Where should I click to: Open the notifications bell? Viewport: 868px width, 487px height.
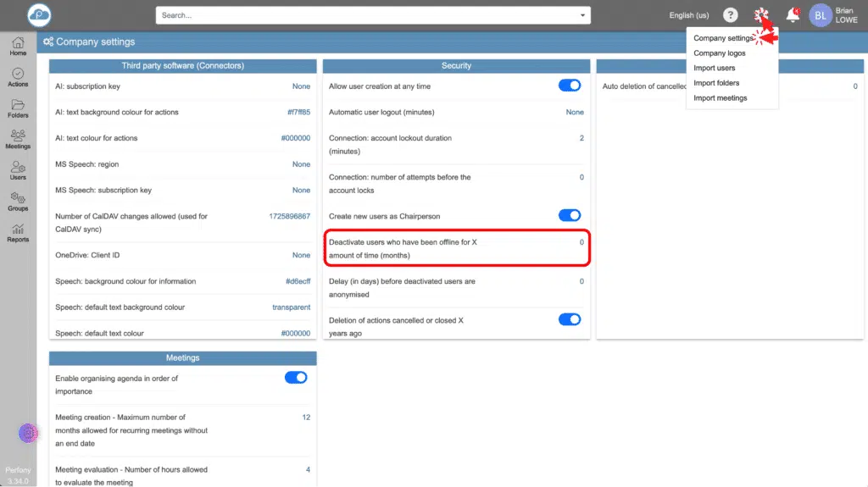(793, 15)
